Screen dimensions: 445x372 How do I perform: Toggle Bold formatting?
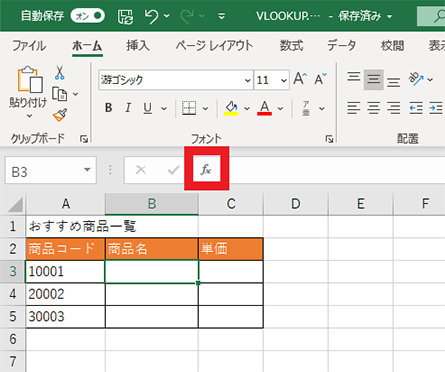(x=108, y=108)
